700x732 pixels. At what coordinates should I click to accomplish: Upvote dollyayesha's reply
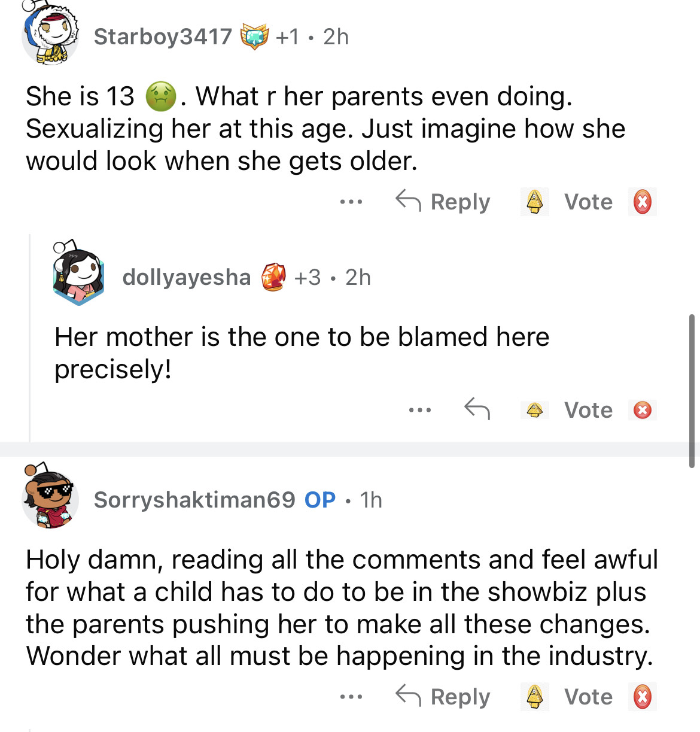tap(534, 410)
